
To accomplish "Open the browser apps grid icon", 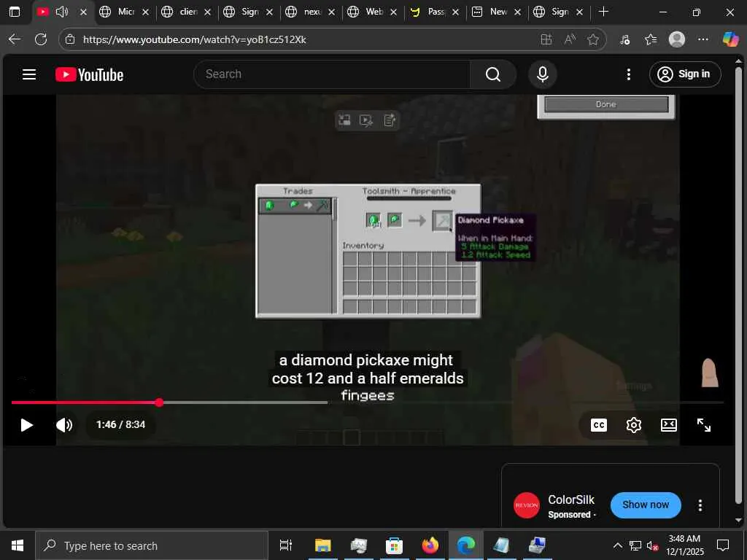I will click(546, 39).
